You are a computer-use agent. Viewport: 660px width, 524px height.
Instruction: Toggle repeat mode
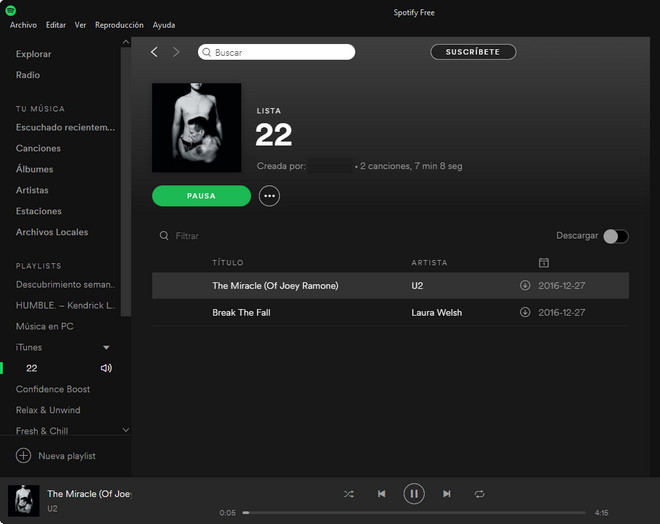point(479,494)
